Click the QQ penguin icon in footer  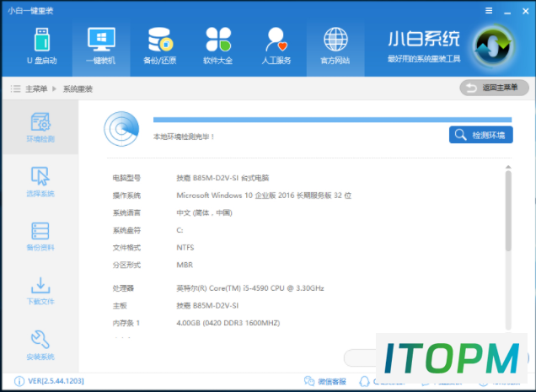click(x=364, y=381)
